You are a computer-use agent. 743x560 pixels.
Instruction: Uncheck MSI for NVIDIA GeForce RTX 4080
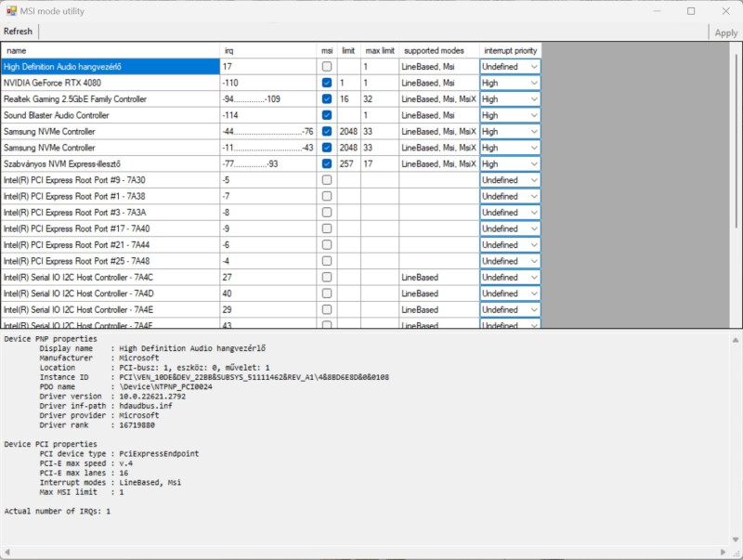(327, 83)
